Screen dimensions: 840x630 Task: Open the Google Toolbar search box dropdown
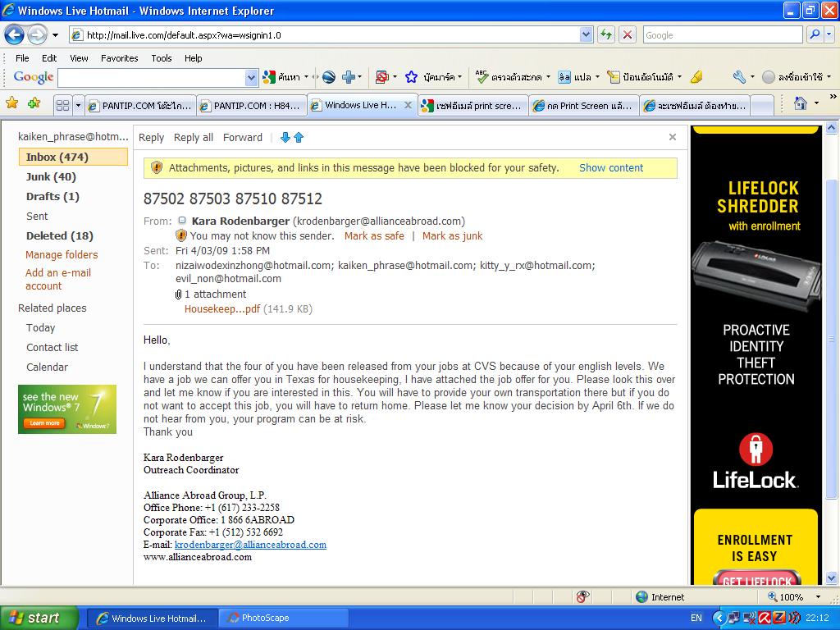tap(251, 78)
